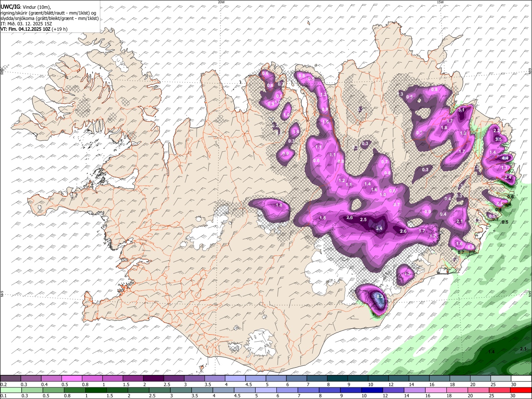This screenshot has width=532, height=399.
Task: Click the bright red bottom-row swatch after 30
Action: coord(521,390)
